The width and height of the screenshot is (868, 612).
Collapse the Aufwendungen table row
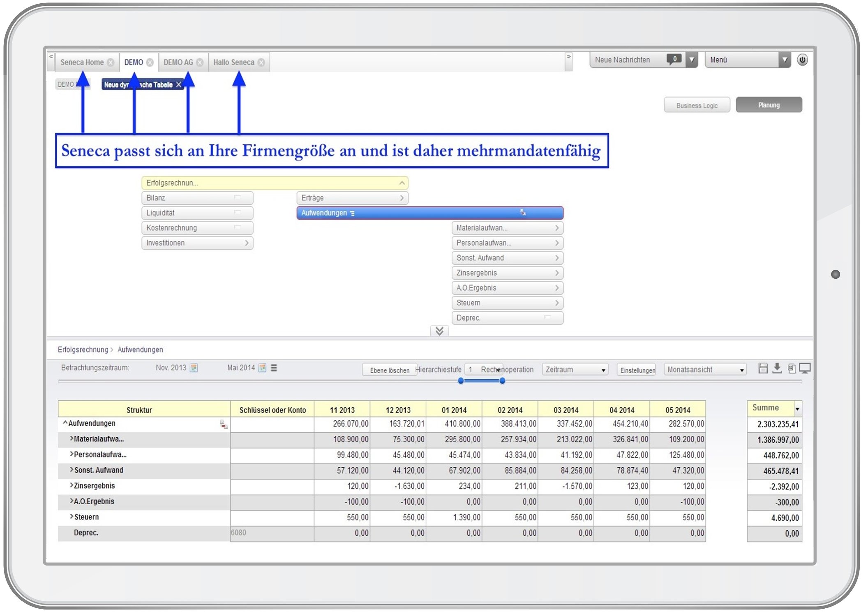click(x=65, y=423)
